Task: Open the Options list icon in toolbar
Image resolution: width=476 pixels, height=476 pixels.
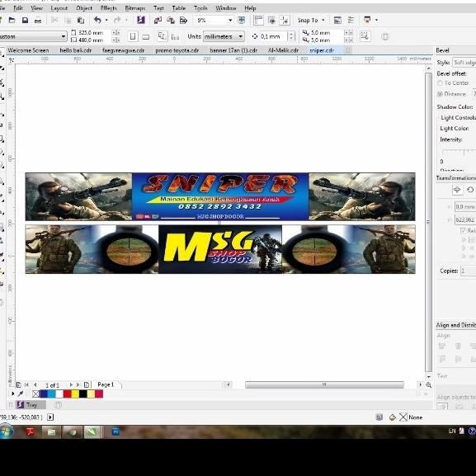Action: coord(351,20)
